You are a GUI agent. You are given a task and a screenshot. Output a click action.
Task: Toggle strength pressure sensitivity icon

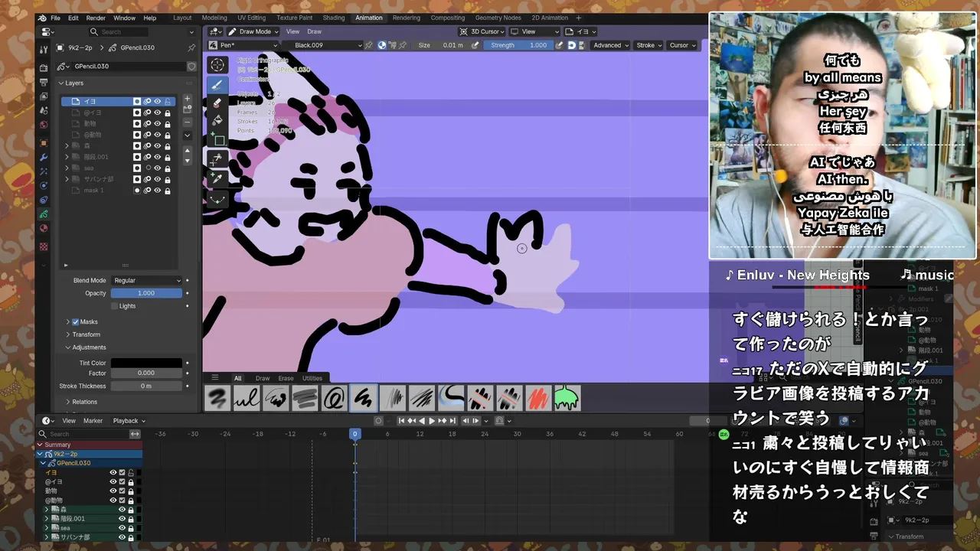point(559,45)
